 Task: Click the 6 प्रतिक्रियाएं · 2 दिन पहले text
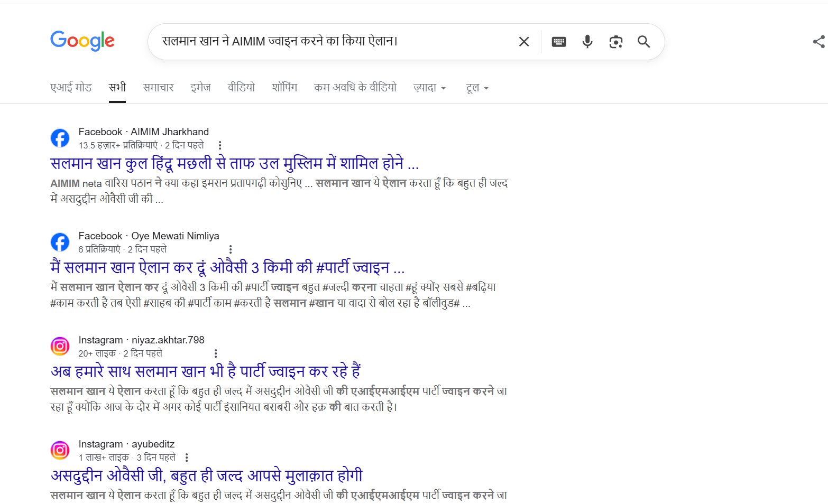[123, 249]
